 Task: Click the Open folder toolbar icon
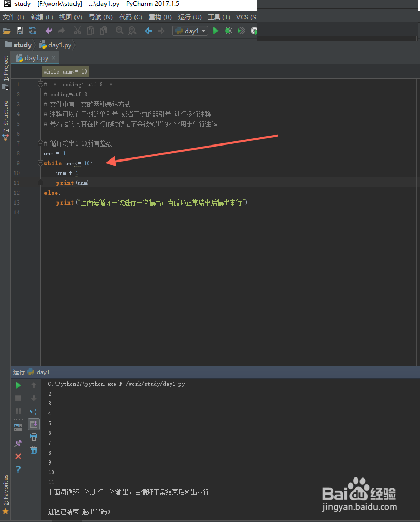click(x=7, y=31)
